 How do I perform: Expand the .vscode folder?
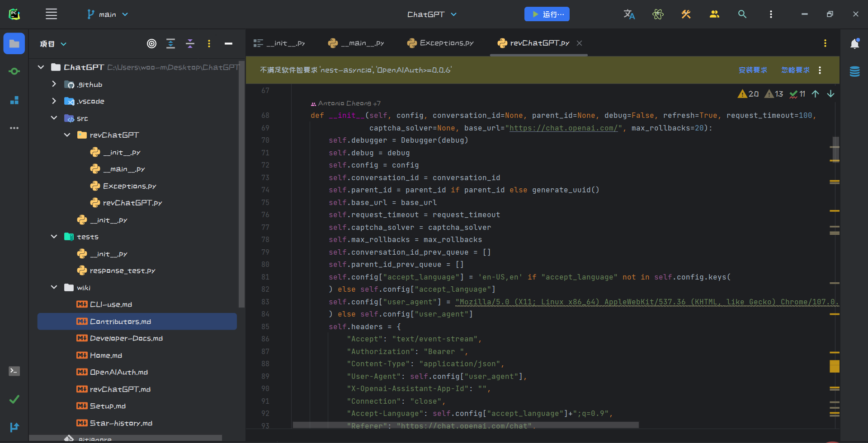(x=54, y=101)
